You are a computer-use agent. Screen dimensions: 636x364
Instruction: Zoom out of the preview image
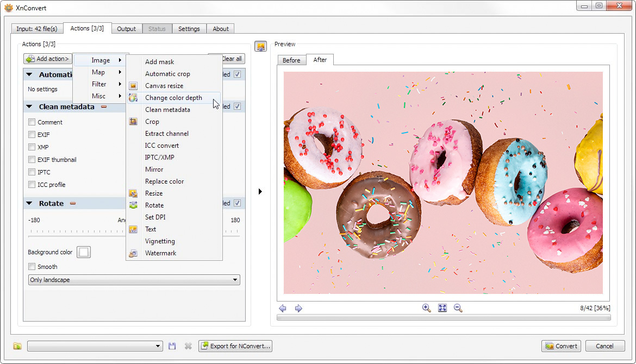[x=458, y=308]
